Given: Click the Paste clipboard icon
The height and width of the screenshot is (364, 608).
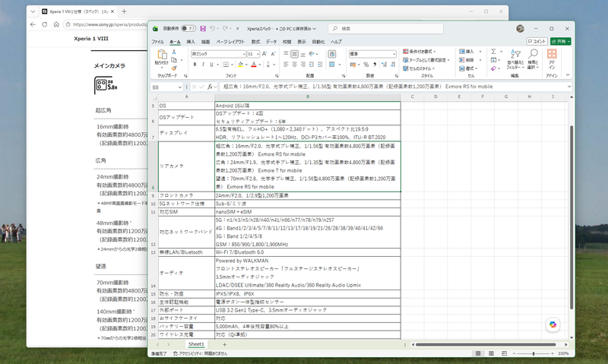Looking at the screenshot, I should 162,54.
